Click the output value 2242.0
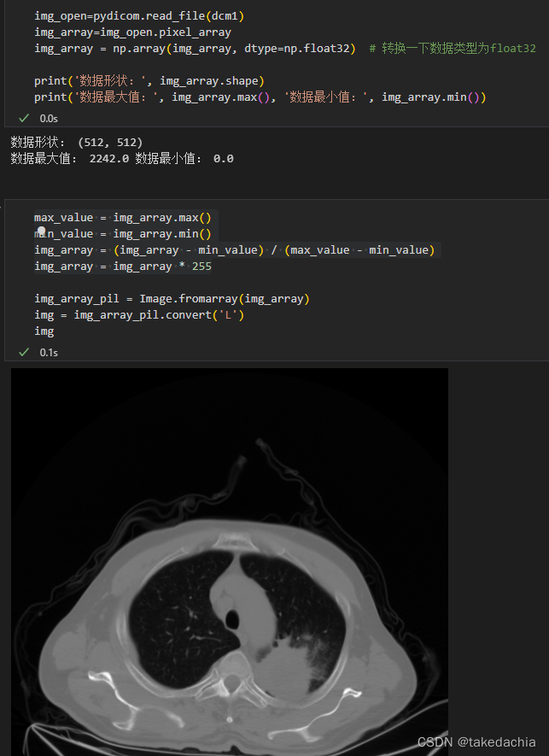549x756 pixels. pyautogui.click(x=109, y=159)
